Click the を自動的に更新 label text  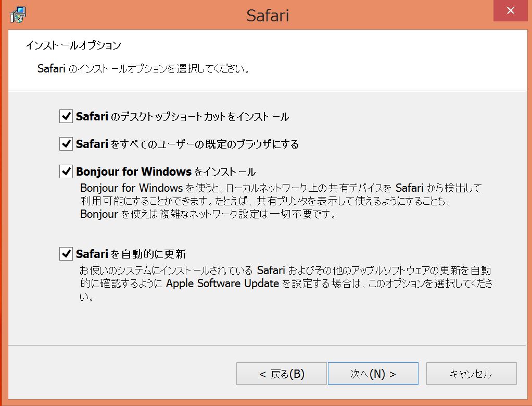[148, 255]
